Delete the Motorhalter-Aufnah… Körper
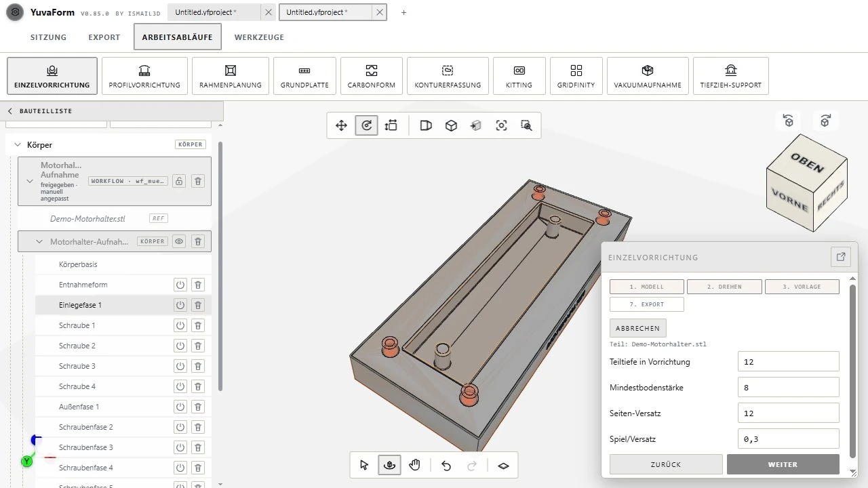 coord(197,241)
